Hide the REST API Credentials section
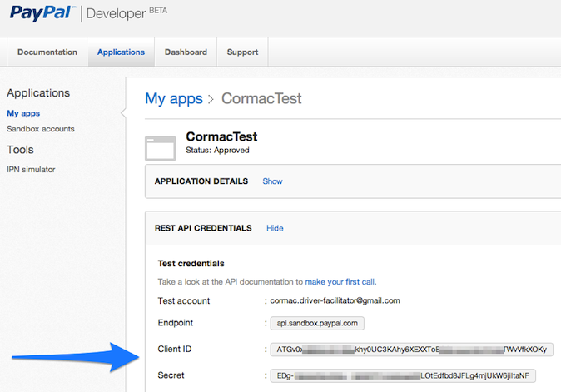 [x=275, y=227]
